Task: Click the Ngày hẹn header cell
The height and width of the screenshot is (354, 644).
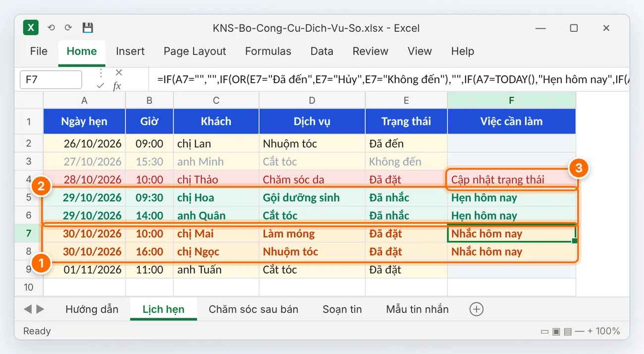Action: coord(84,121)
